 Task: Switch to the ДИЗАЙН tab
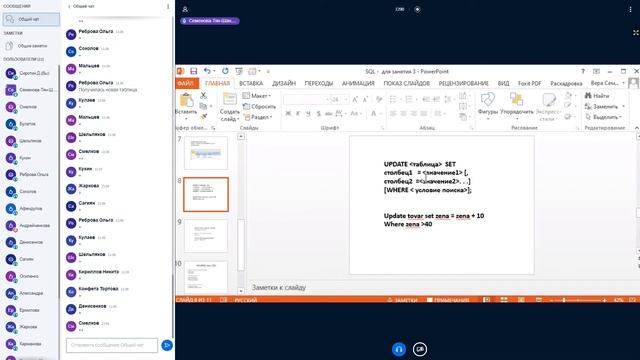point(284,83)
